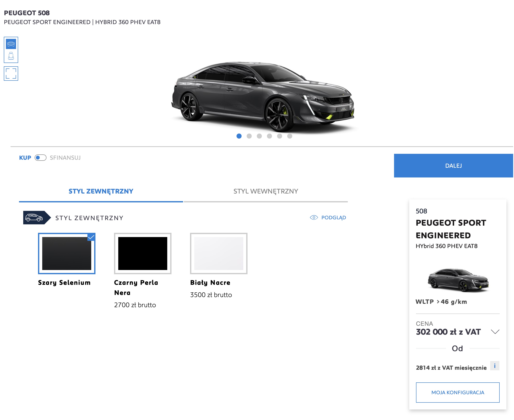Select KUP purchase option label
The height and width of the screenshot is (420, 514).
[25, 158]
